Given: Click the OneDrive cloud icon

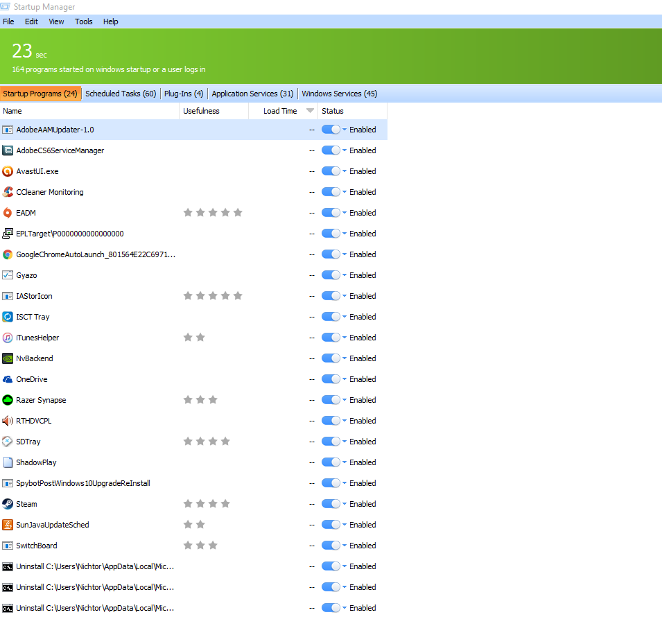Looking at the screenshot, I should click(8, 379).
